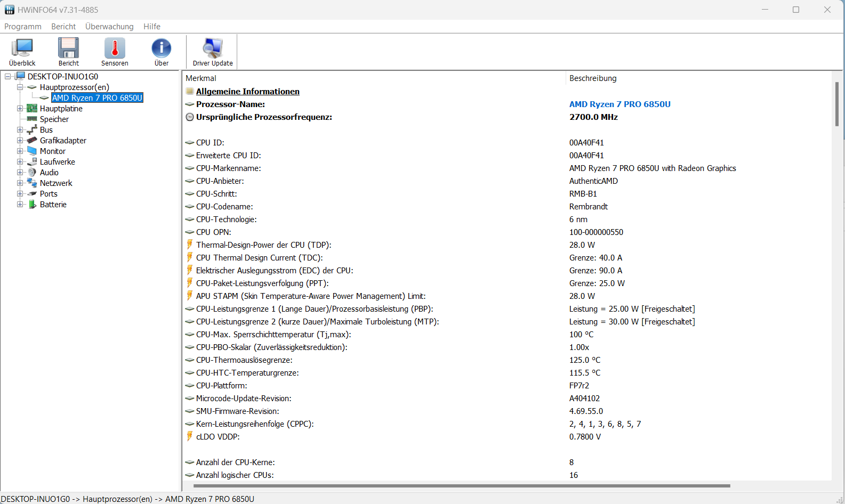Image resolution: width=845 pixels, height=504 pixels.
Task: Expand the Grafikadapter tree node
Action: click(20, 141)
